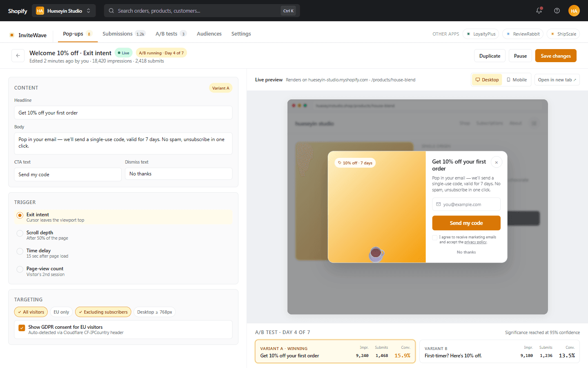Open the Settings tab
This screenshot has width=588, height=368.
(x=241, y=34)
